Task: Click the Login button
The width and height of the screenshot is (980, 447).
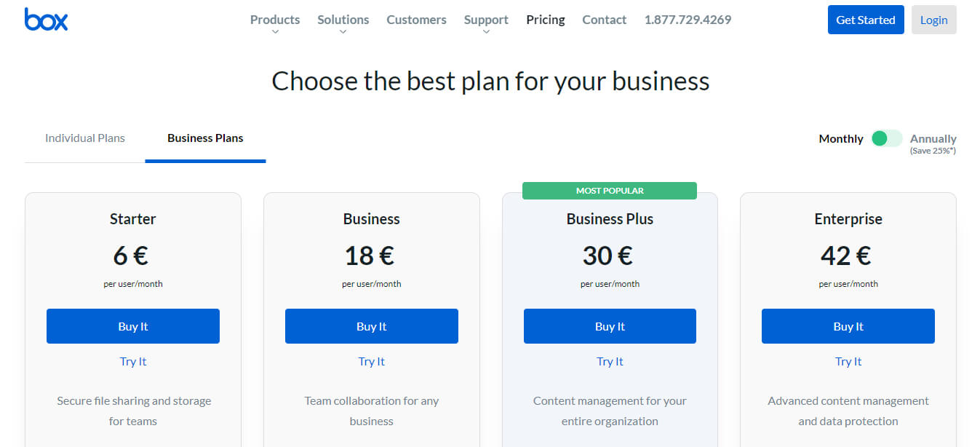Action: [933, 20]
